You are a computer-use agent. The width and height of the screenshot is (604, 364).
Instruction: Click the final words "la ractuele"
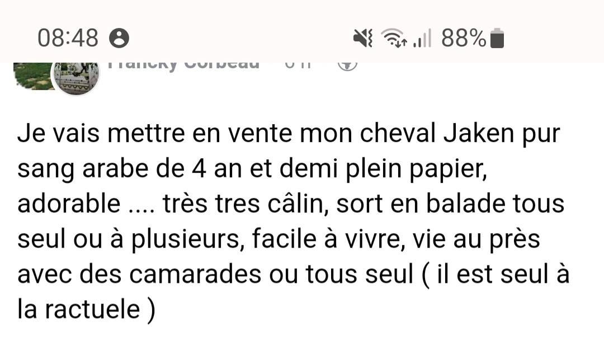78,309
